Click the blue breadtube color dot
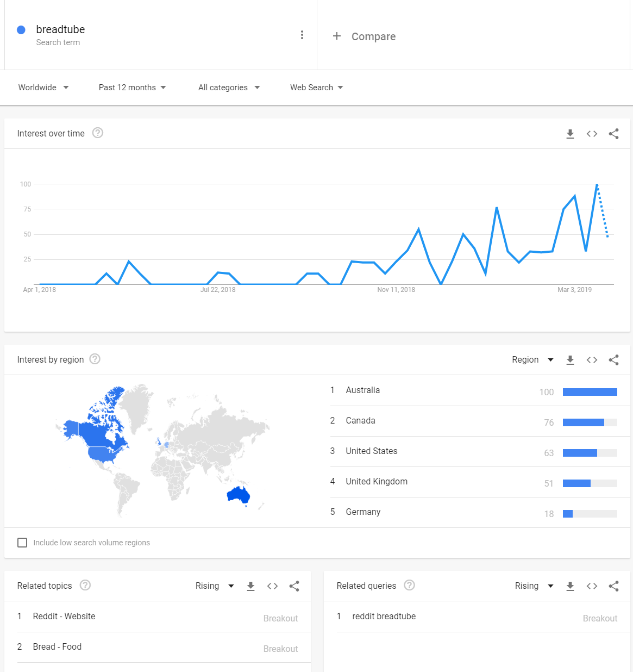 pos(21,30)
